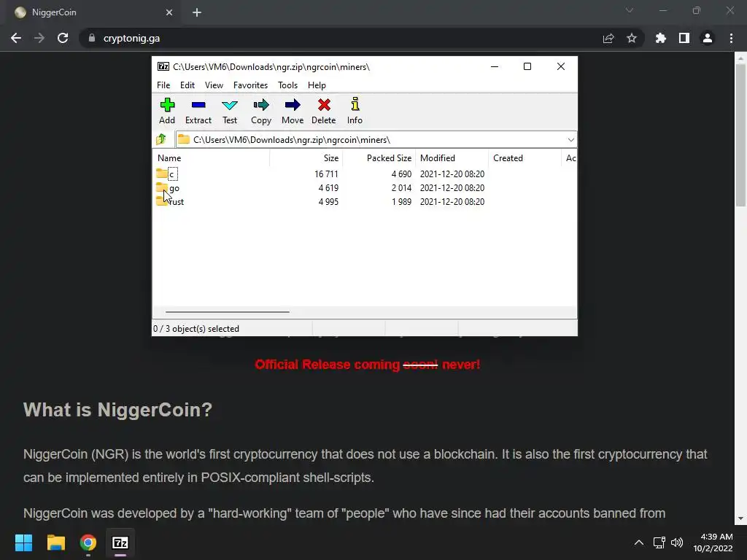Screen dimensions: 747x560
Task: Select the 'rust' folder
Action: click(x=170, y=201)
